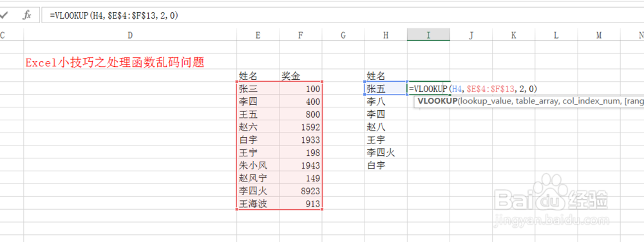
Task: Select the cell containing '赵六'
Action: (x=258, y=127)
